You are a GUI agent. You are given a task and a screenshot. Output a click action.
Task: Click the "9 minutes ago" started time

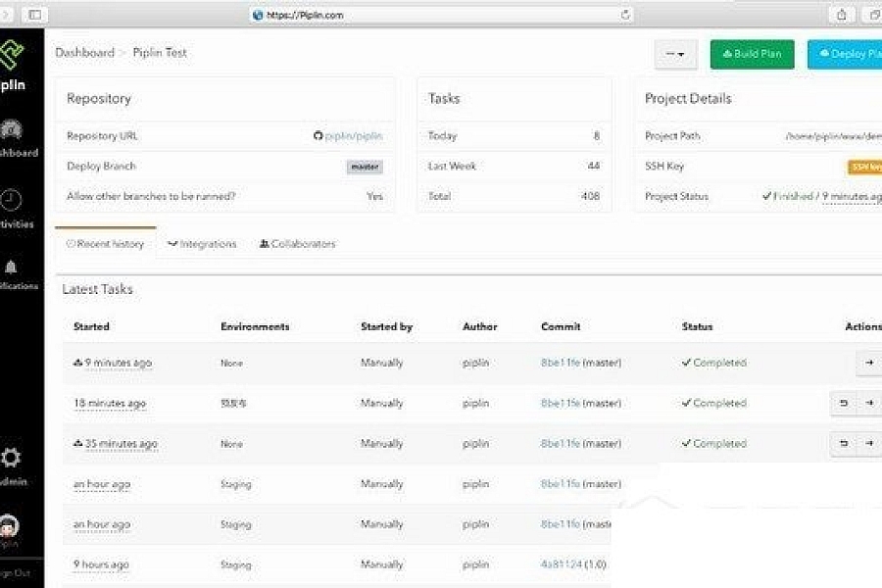point(119,363)
